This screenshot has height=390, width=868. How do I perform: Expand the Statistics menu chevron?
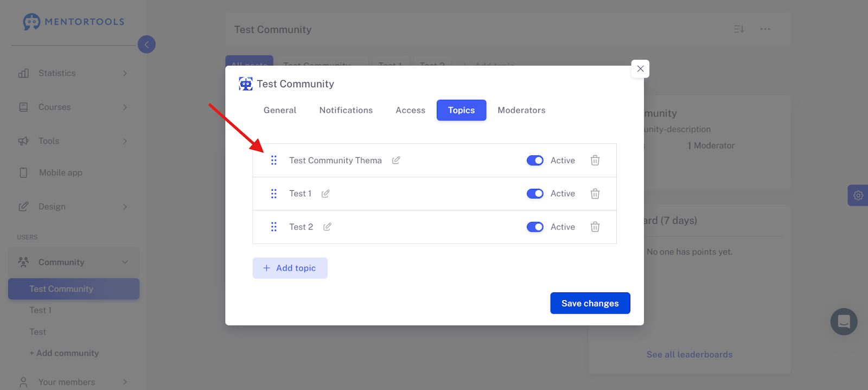[x=125, y=73]
